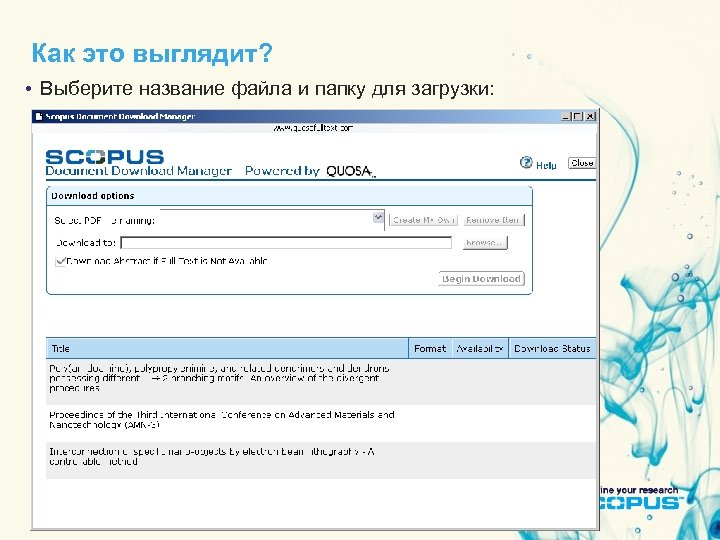Click the SCOPUS logo in the header
Screen dimensions: 720x540
click(105, 157)
